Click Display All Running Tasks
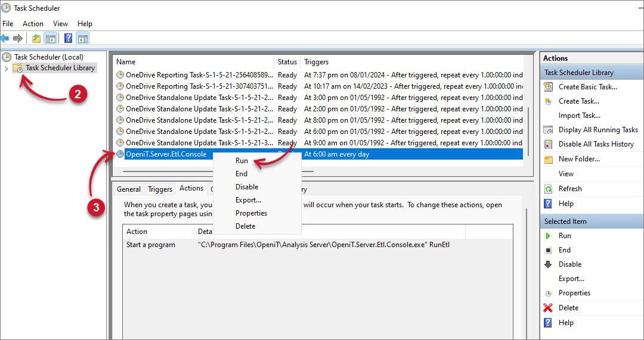The width and height of the screenshot is (644, 340). pyautogui.click(x=598, y=130)
